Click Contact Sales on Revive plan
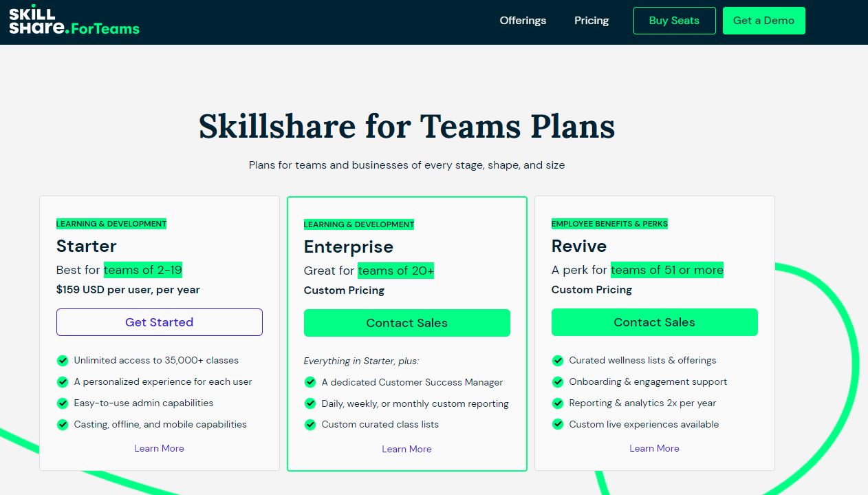Screen dimensions: 868x495 point(655,322)
